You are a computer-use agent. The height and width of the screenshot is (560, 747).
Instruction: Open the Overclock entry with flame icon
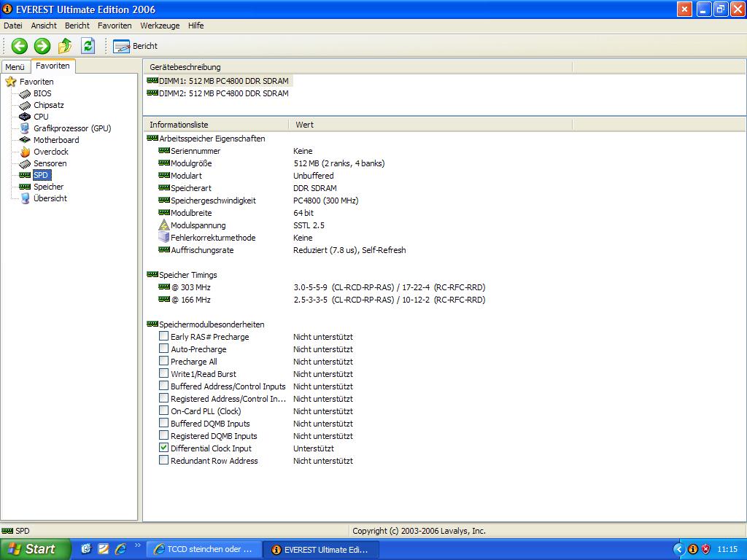tap(44, 152)
